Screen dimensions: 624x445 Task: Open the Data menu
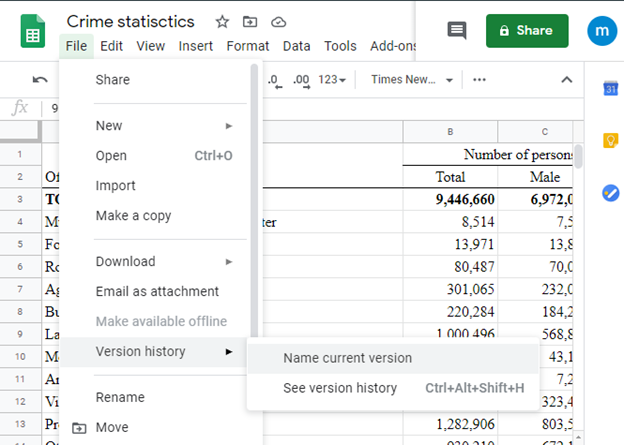pyautogui.click(x=296, y=46)
